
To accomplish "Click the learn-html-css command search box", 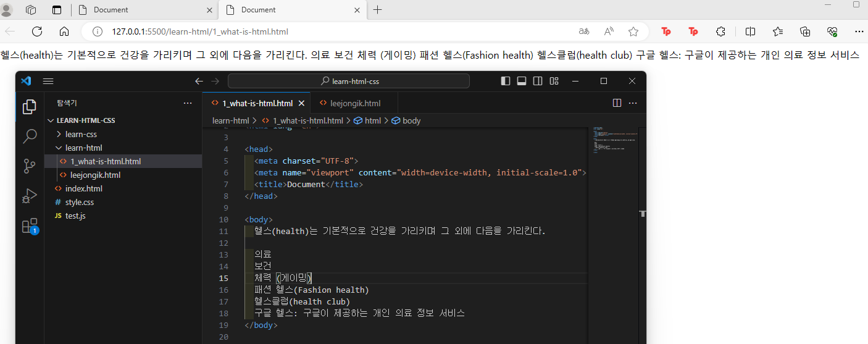I will (x=349, y=81).
